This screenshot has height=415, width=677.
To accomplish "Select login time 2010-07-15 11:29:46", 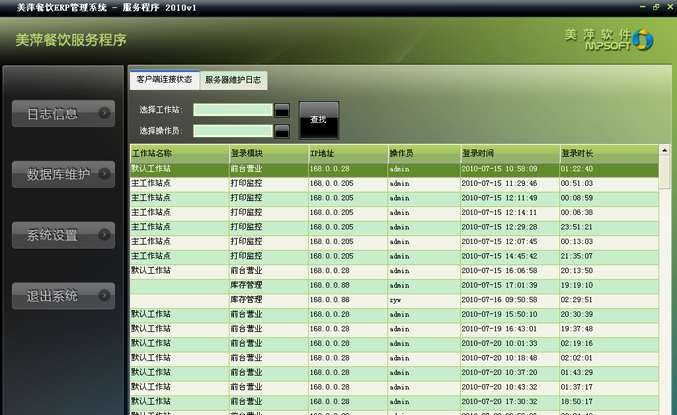I will coord(499,184).
